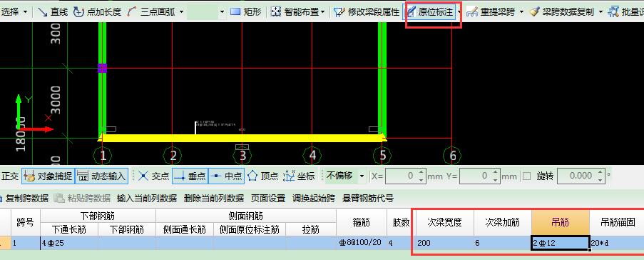Expand the 三点画弧 dropdown arrow
This screenshot has height=260, width=644.
pyautogui.click(x=182, y=11)
